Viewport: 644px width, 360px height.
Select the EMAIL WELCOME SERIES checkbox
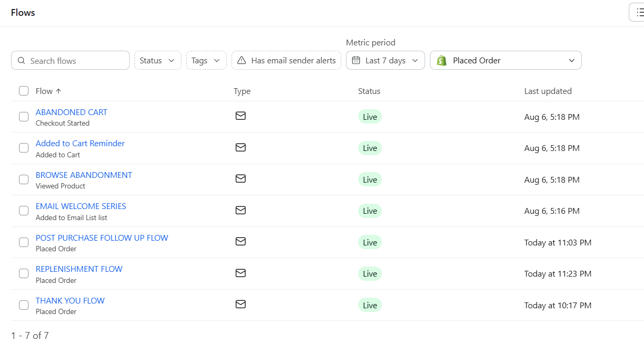(x=24, y=211)
